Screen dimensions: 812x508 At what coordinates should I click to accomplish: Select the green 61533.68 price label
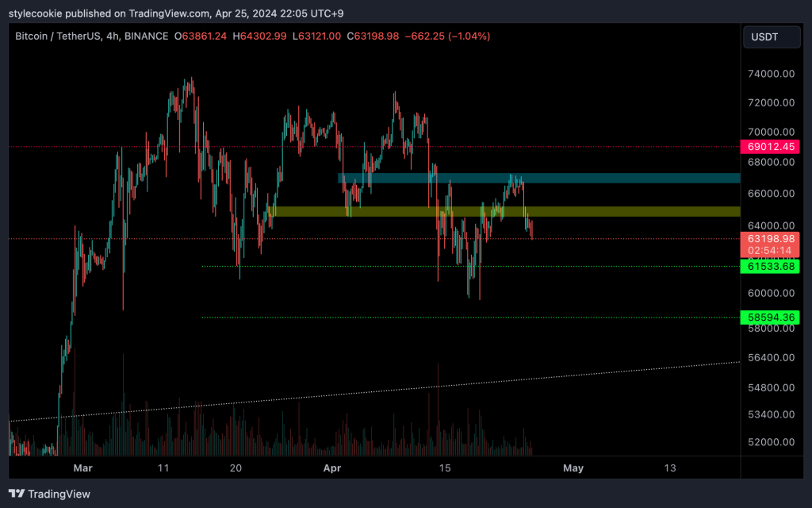click(x=768, y=267)
